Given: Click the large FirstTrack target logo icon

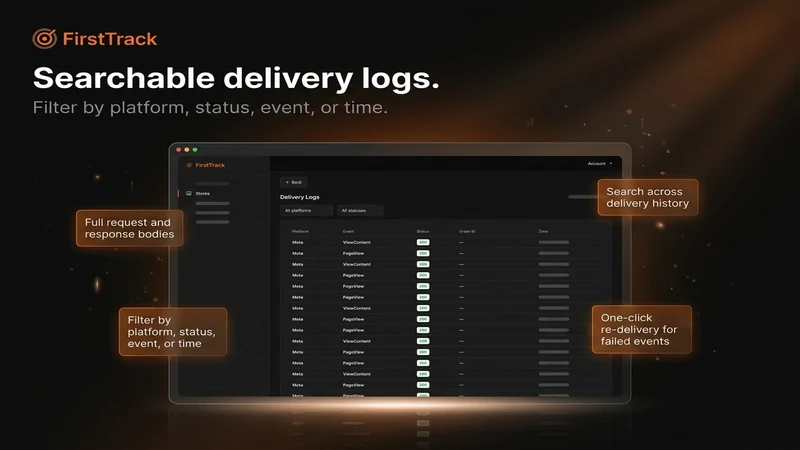Looking at the screenshot, I should tap(44, 39).
